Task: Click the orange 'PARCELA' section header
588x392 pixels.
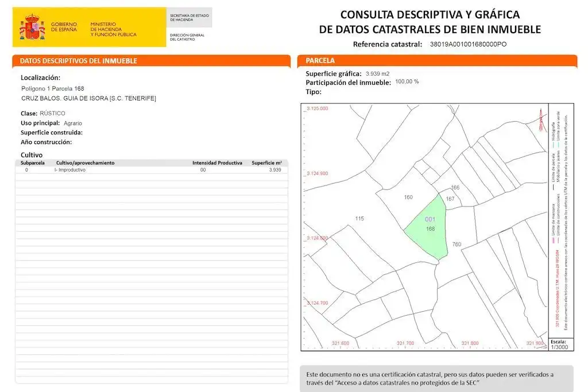Action: tap(320, 60)
